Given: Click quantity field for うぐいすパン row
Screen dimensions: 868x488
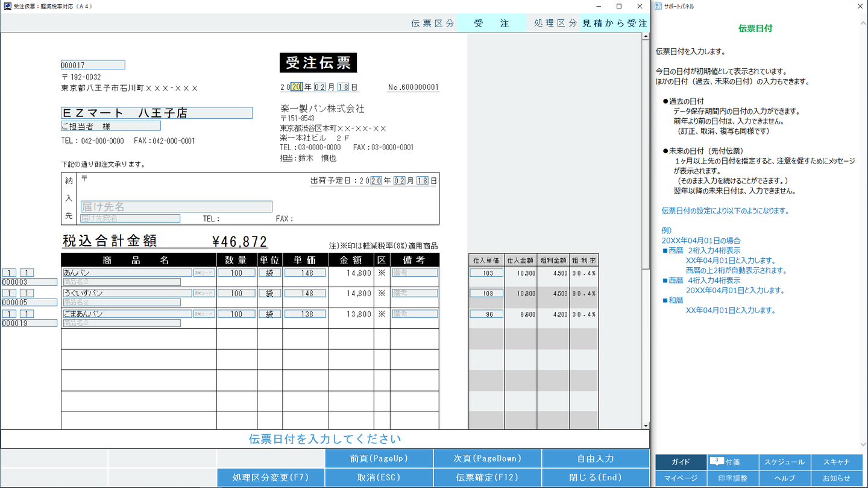Looking at the screenshot, I should [x=236, y=293].
